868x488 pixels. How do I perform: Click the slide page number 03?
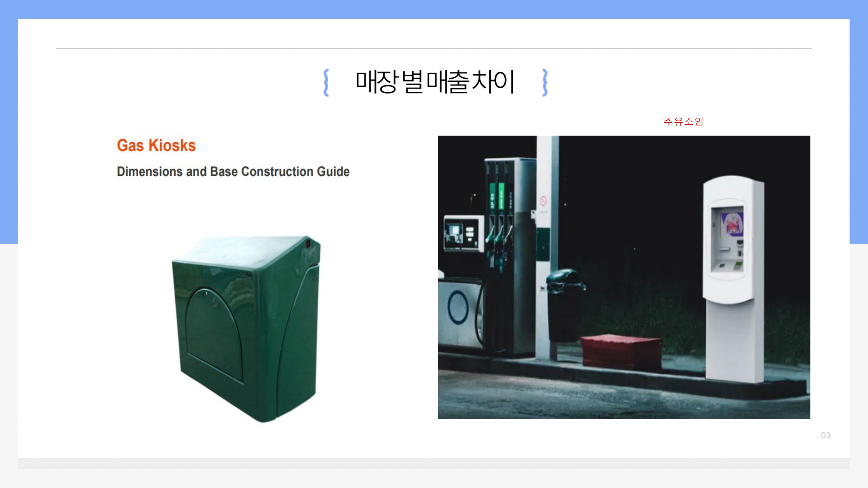tap(825, 435)
